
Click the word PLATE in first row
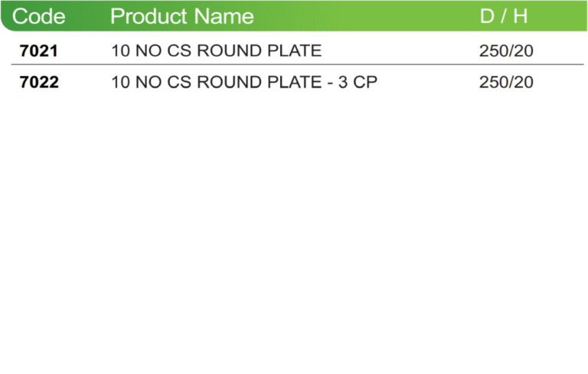[295, 51]
